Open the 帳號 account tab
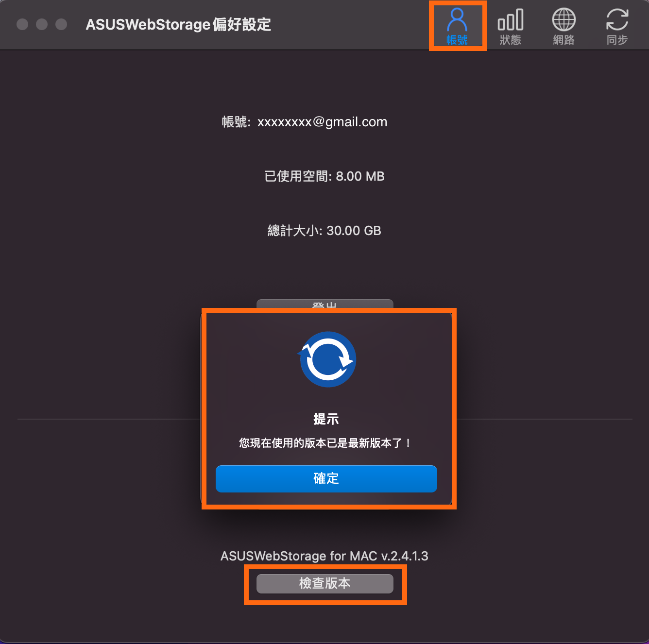Viewport: 649px width, 644px height. point(457,26)
